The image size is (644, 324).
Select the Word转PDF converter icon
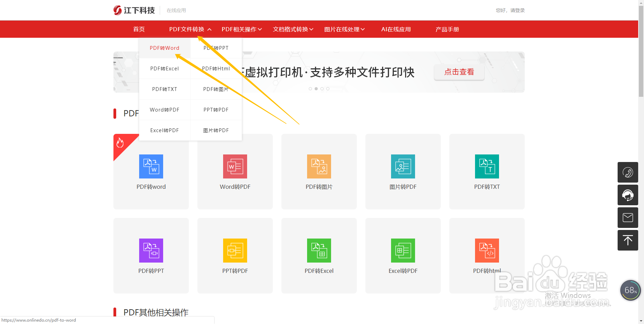tap(235, 166)
